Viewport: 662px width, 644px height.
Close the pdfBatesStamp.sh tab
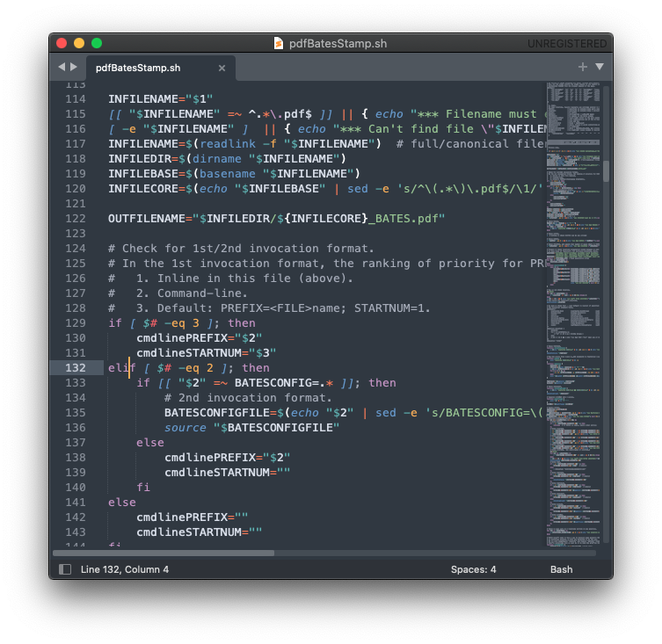[222, 68]
